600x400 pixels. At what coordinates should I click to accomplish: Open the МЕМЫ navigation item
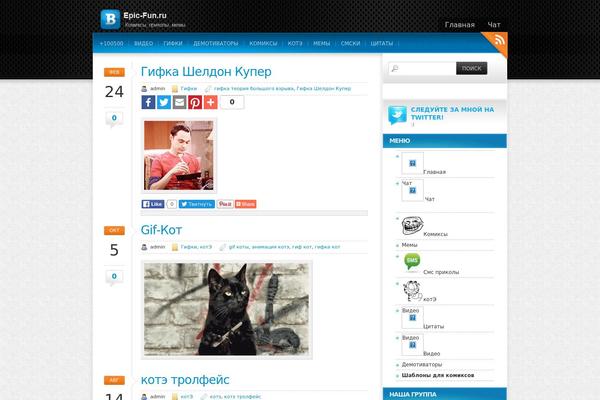pyautogui.click(x=321, y=44)
